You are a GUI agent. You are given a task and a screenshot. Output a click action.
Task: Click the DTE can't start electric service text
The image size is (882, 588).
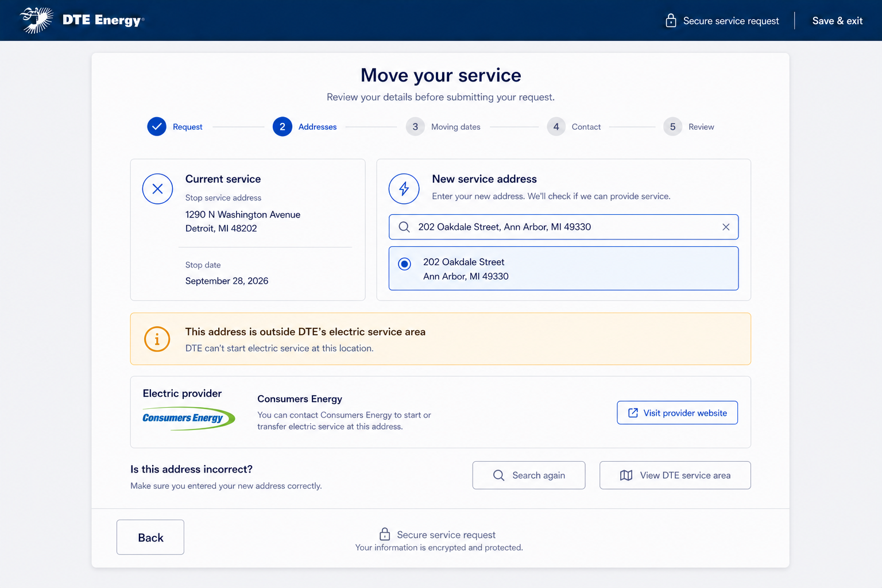tap(280, 349)
